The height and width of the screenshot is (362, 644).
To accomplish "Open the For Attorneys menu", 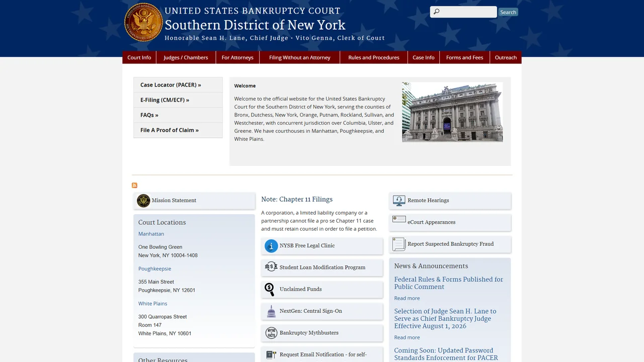I will coord(237,57).
